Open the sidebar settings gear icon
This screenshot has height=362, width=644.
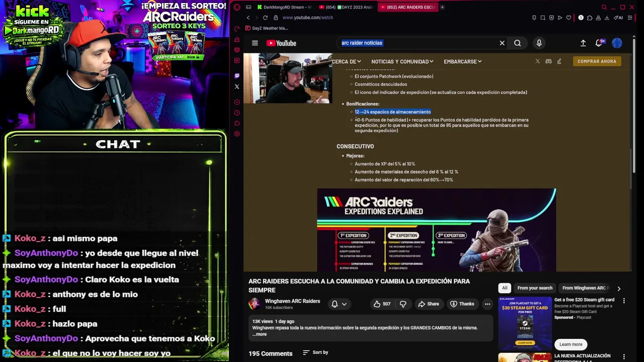237,134
